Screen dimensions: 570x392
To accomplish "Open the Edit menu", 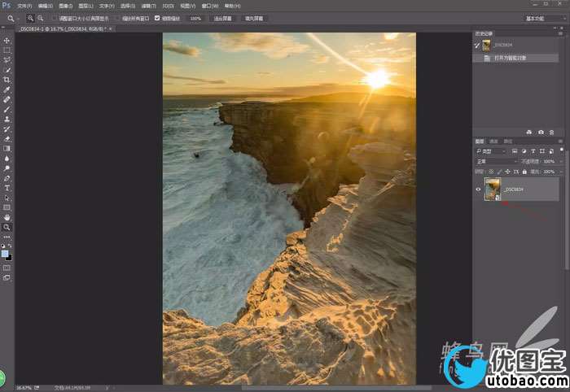I will tap(46, 6).
